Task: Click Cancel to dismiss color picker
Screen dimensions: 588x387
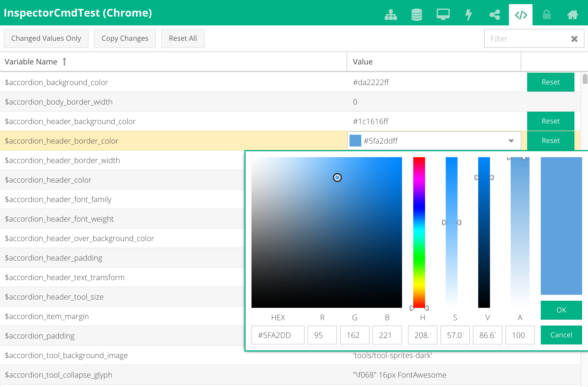Action: coord(561,335)
